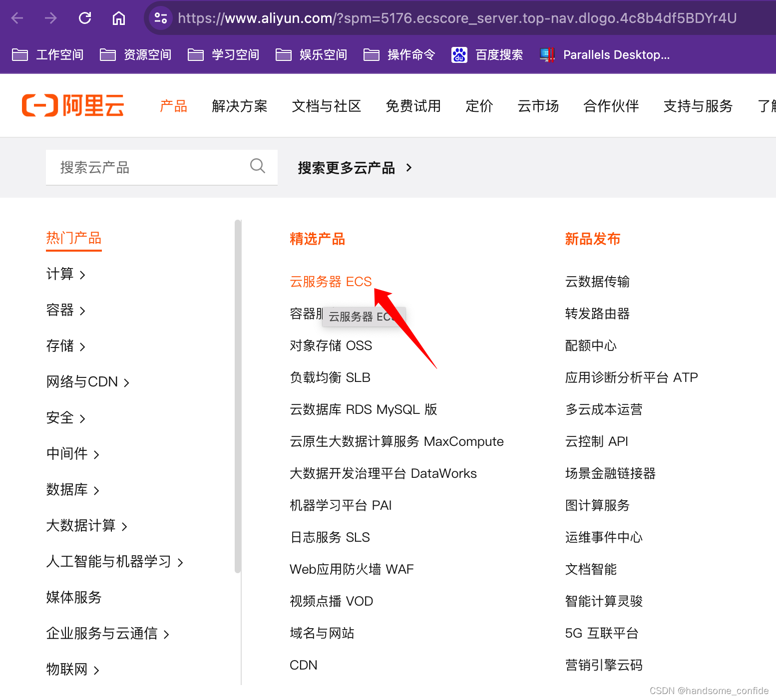This screenshot has height=700, width=776.
Task: Click the address bar URL field
Action: coord(457,18)
